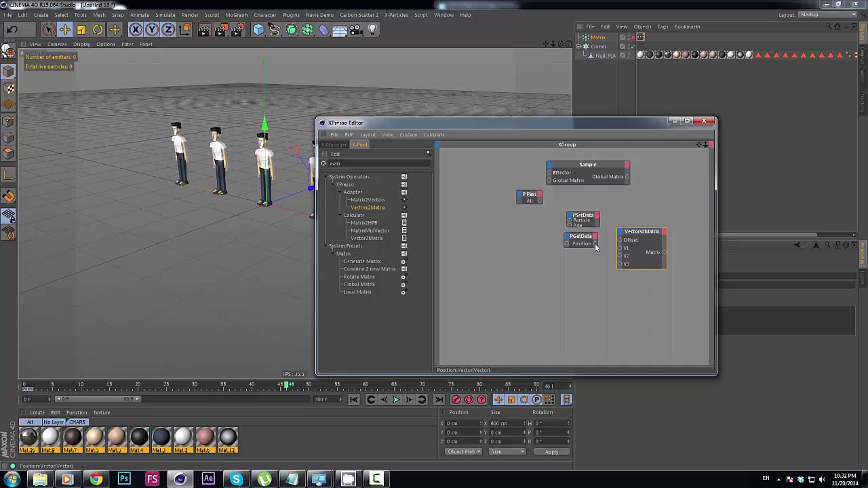868x488 pixels.
Task: Click the XPresso tag on Matrix
Action: click(641, 37)
